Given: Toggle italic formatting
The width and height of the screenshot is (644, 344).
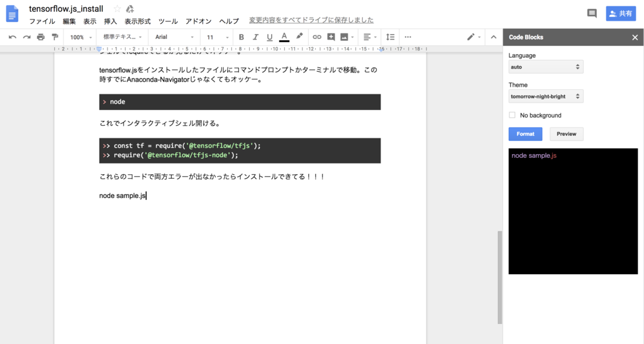Looking at the screenshot, I should (255, 37).
